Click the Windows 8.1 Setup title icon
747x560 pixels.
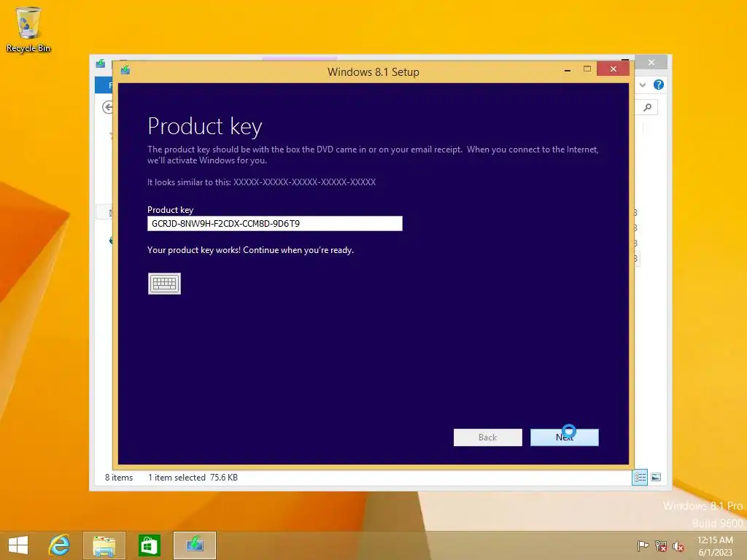[x=125, y=71]
